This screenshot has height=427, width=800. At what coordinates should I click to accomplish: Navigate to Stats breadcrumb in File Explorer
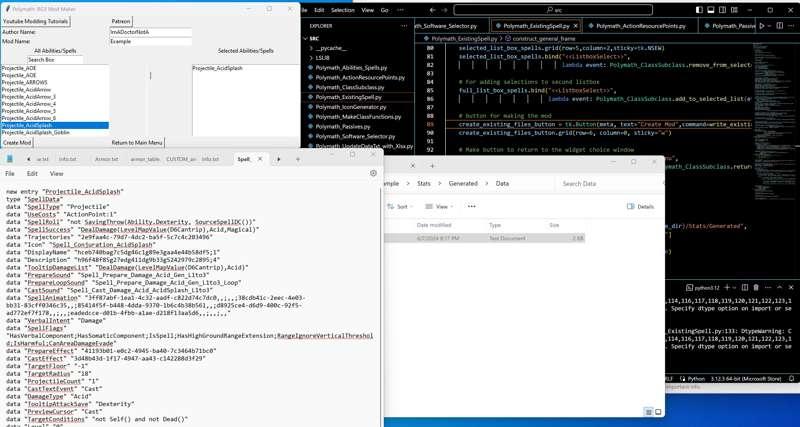423,183
